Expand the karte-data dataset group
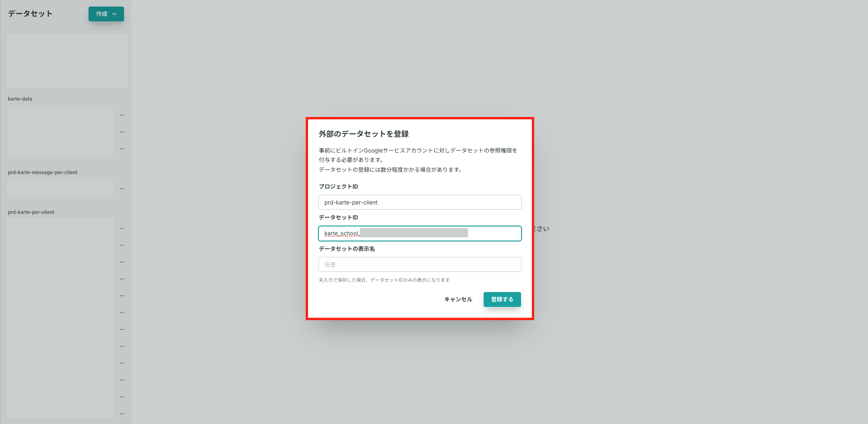This screenshot has height=424, width=868. (x=20, y=99)
